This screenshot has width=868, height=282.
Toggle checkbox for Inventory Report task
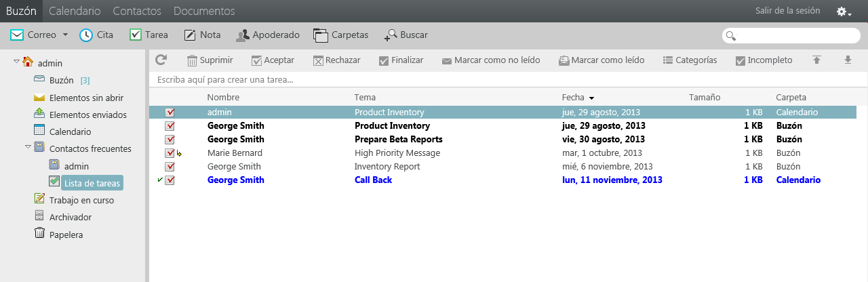point(170,166)
